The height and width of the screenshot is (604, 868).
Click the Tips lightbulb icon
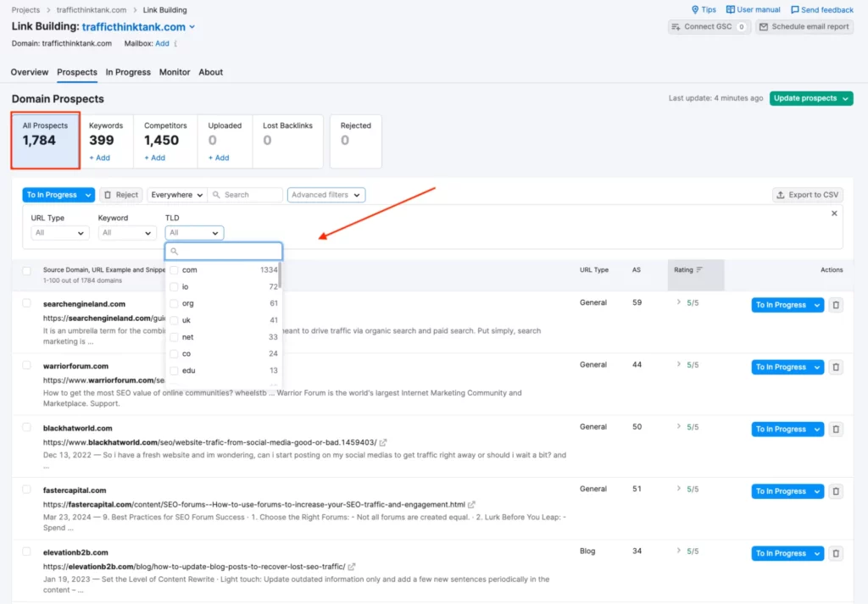tap(697, 9)
